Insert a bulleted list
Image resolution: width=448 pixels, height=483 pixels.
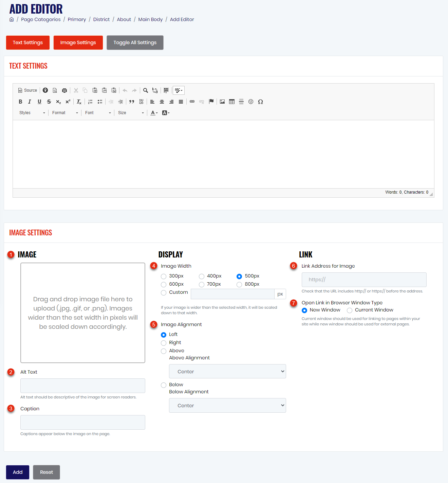click(x=100, y=102)
